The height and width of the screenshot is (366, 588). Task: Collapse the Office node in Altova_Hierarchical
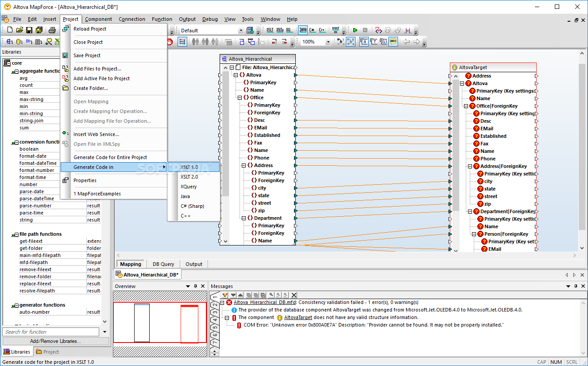240,97
